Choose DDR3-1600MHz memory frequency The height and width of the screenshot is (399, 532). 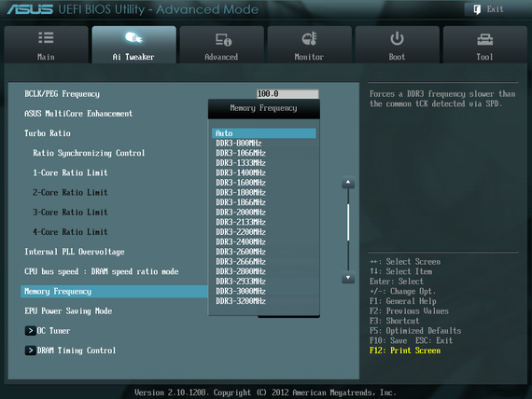(x=241, y=183)
